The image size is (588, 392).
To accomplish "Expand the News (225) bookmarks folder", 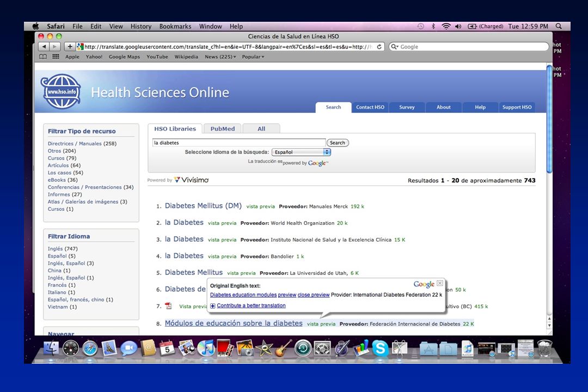I will click(x=220, y=57).
